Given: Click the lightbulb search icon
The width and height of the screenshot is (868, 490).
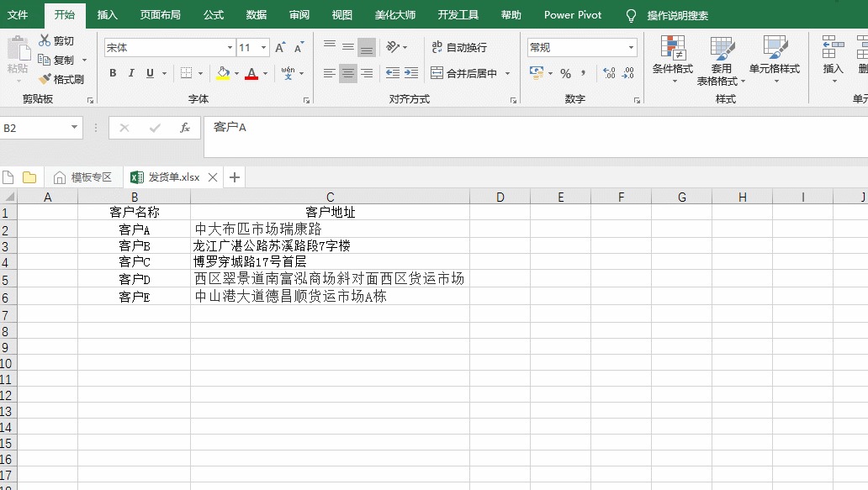Looking at the screenshot, I should (631, 15).
